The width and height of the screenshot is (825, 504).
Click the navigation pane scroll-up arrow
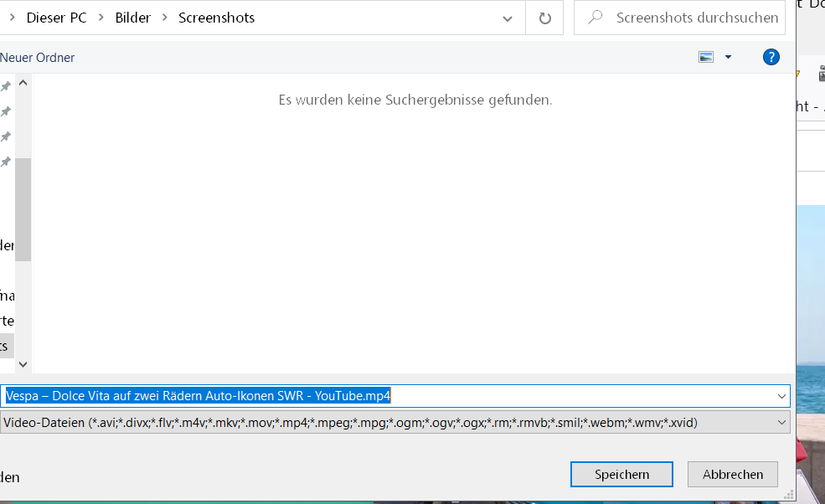pos(23,83)
